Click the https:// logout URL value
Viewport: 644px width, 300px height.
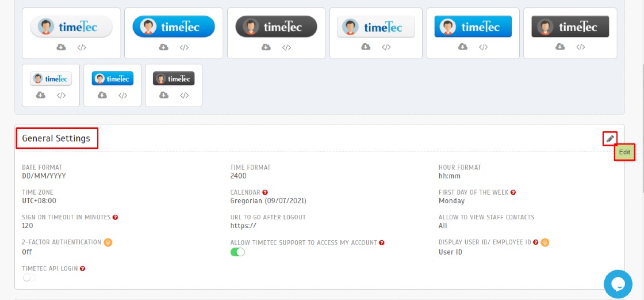click(244, 226)
